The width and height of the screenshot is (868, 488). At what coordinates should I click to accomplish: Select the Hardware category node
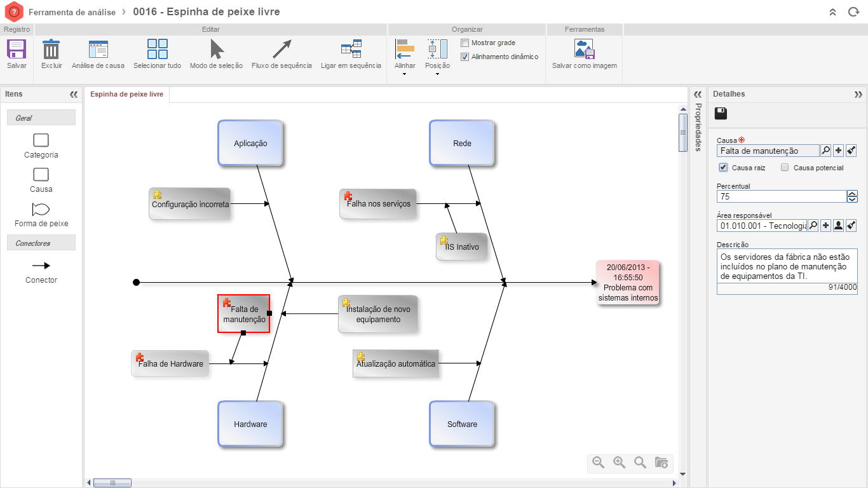tap(250, 424)
